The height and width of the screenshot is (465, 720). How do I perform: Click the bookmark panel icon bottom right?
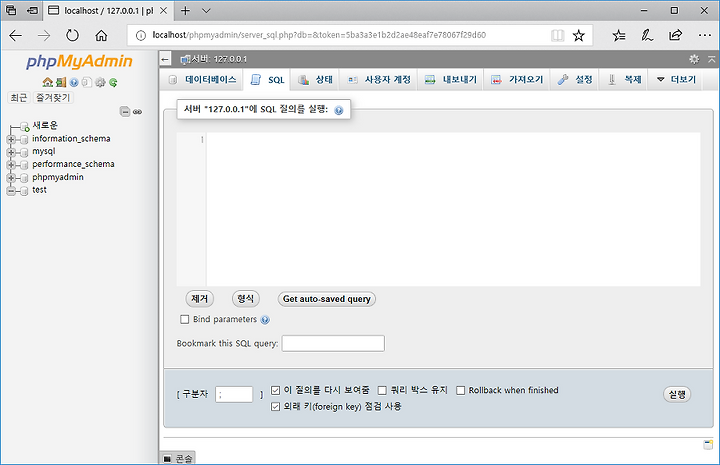coord(708,444)
